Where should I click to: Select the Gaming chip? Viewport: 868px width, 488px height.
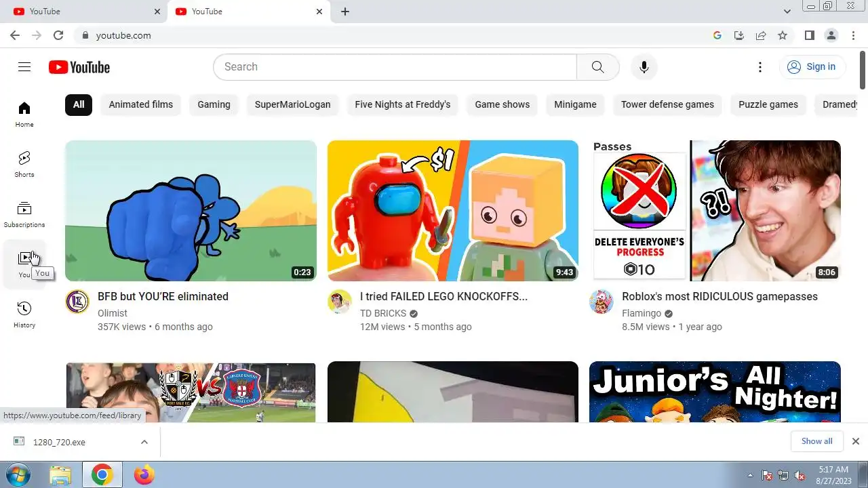pos(214,104)
